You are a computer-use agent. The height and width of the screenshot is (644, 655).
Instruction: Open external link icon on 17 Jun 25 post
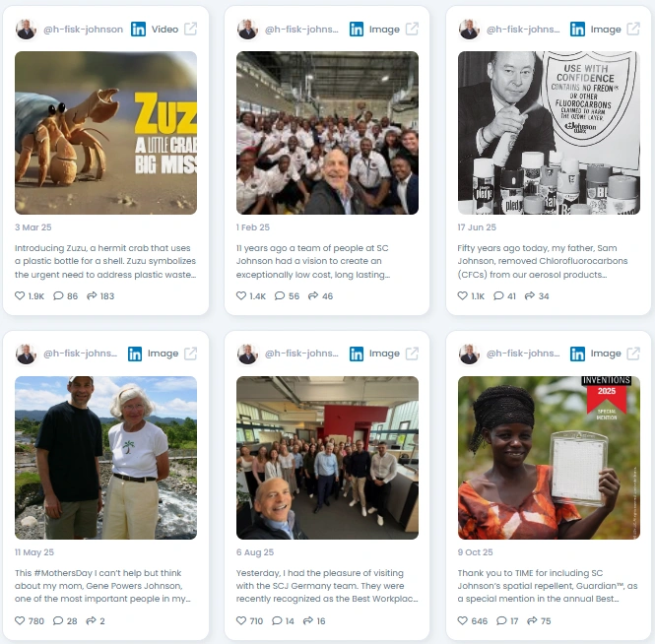pos(633,29)
